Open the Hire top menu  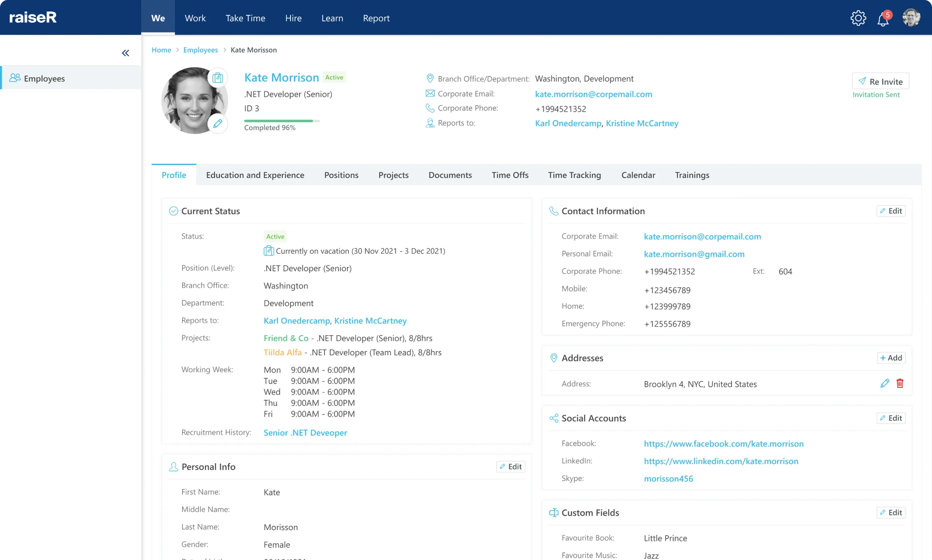tap(293, 18)
